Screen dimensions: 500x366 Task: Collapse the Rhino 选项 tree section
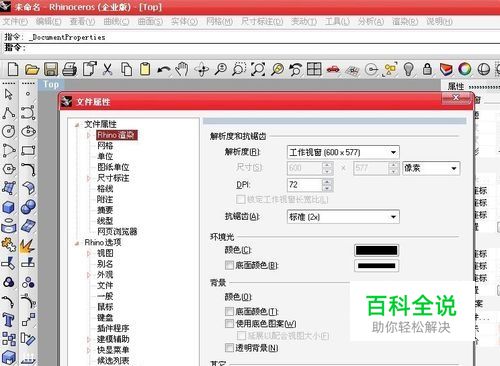click(77, 243)
